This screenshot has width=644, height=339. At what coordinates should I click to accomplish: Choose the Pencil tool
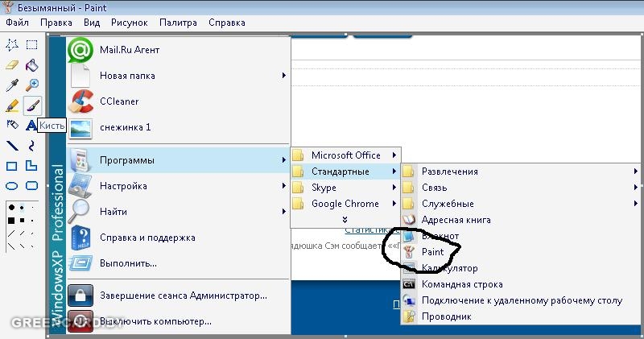(12, 105)
